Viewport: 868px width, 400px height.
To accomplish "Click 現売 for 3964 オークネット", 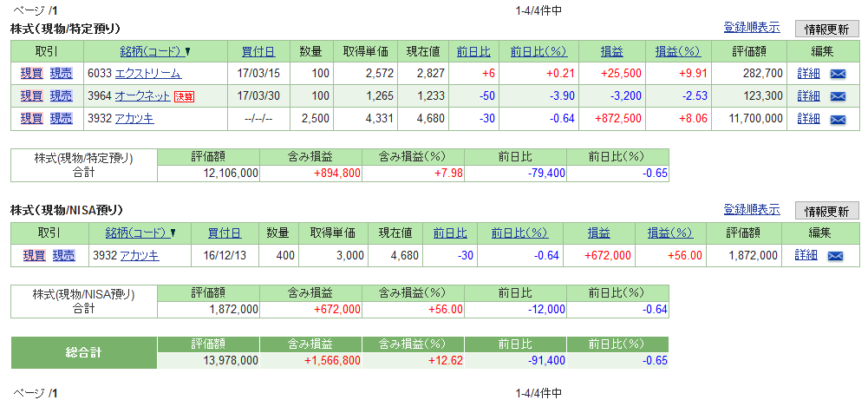I will coord(61,95).
